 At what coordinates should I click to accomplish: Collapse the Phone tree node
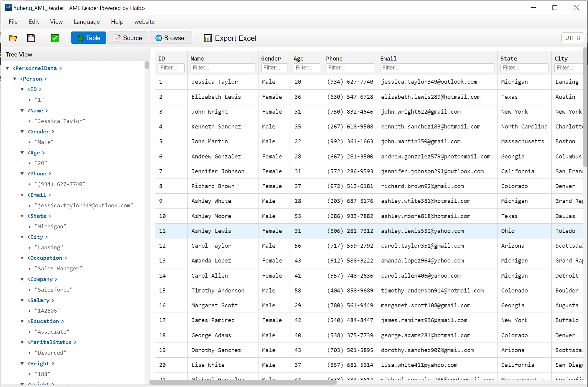click(22, 174)
